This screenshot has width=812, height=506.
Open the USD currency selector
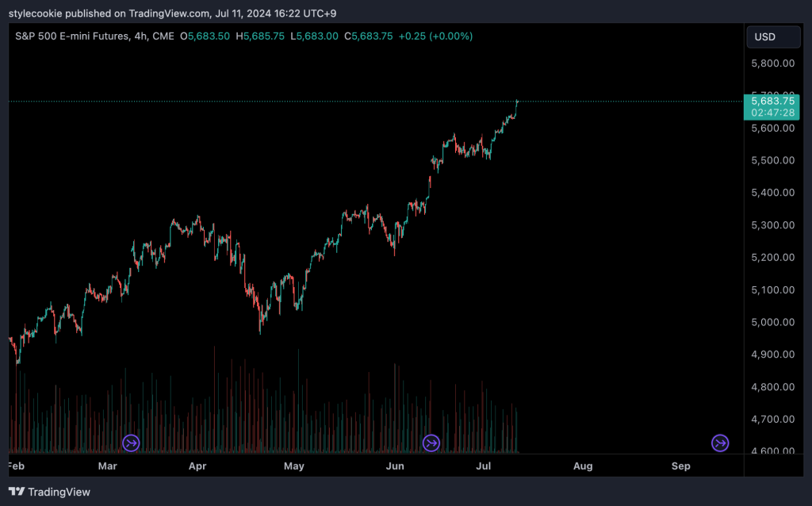pyautogui.click(x=772, y=37)
